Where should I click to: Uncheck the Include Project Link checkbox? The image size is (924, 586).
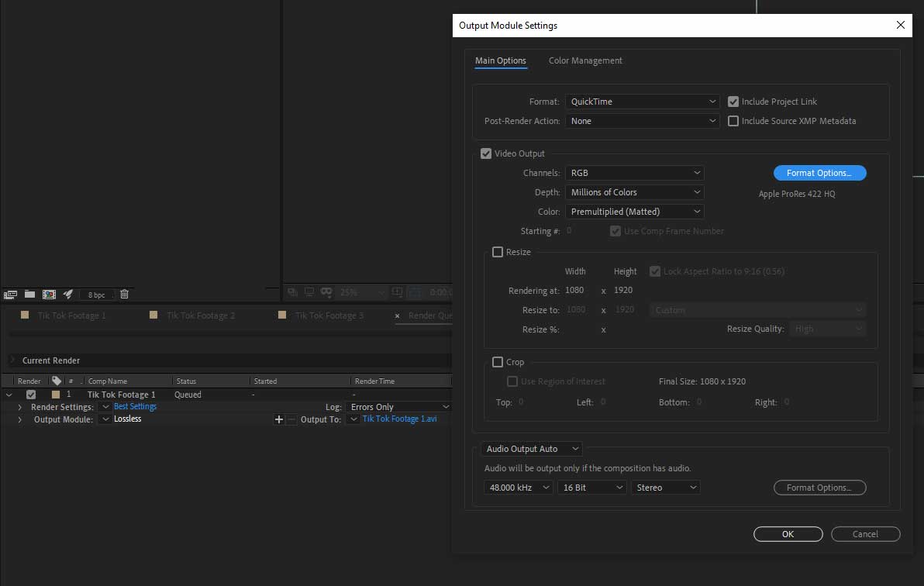coord(733,101)
